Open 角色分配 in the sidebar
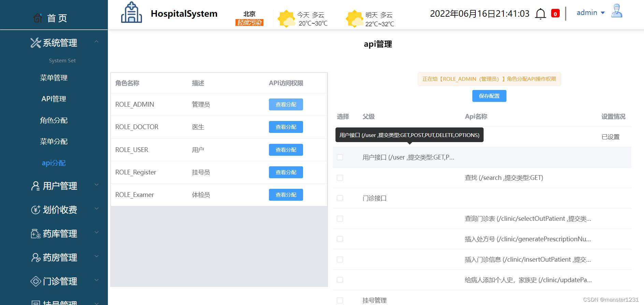 pyautogui.click(x=54, y=120)
